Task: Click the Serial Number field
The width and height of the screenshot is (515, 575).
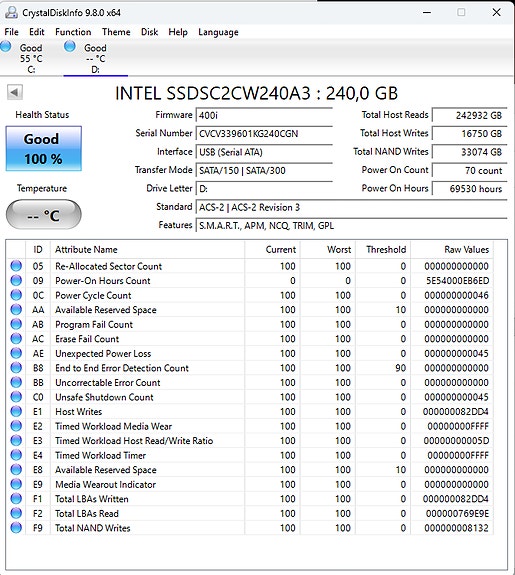Action: click(x=264, y=133)
